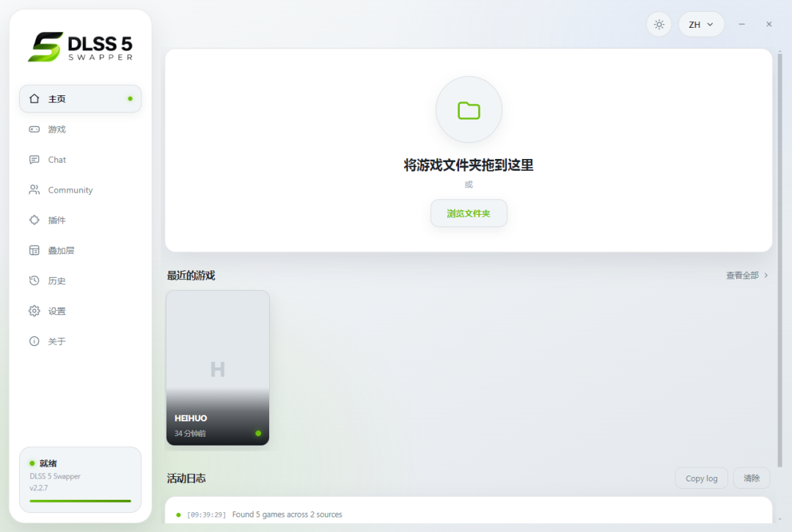Open the HEIHUO game card thumbnail
Viewport: 792px width, 532px height.
point(218,367)
